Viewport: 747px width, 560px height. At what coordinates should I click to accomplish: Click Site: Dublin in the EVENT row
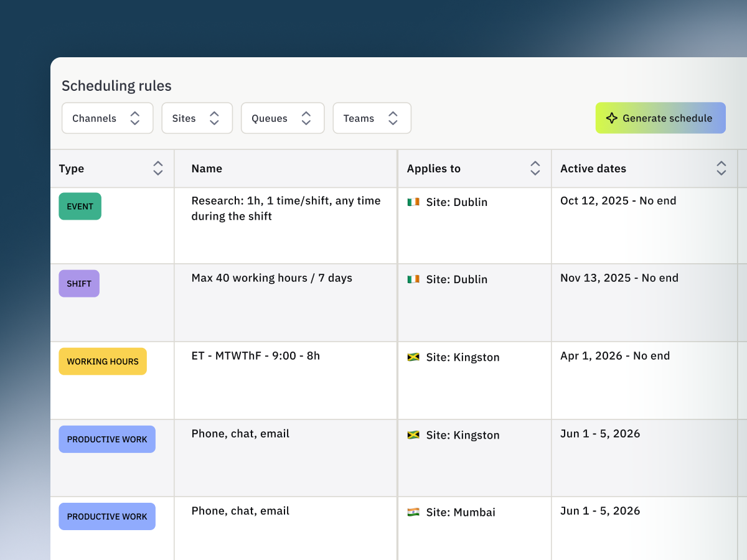coord(457,202)
